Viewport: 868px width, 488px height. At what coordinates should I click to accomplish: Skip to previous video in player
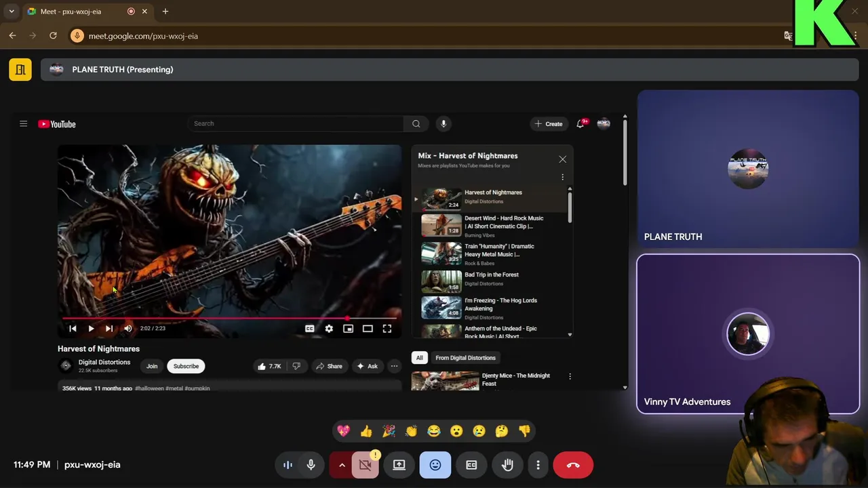[x=73, y=329]
